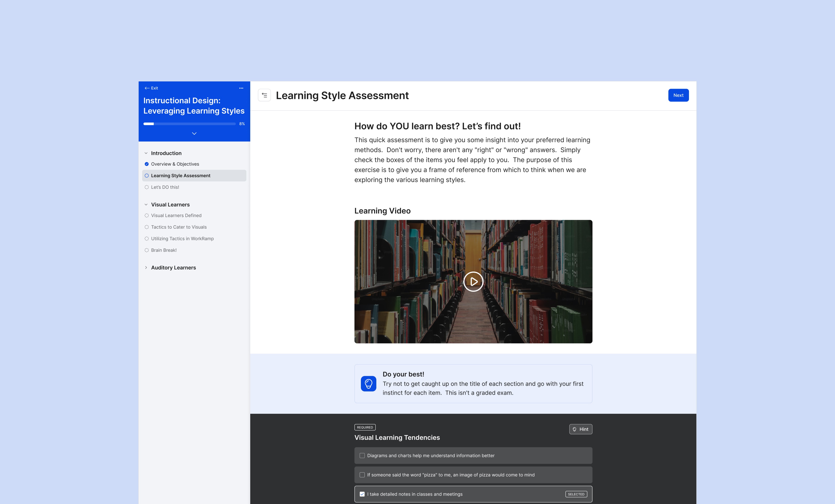Click the status circle beside Visual Learners Defined
This screenshot has height=504, width=835.
[147, 215]
